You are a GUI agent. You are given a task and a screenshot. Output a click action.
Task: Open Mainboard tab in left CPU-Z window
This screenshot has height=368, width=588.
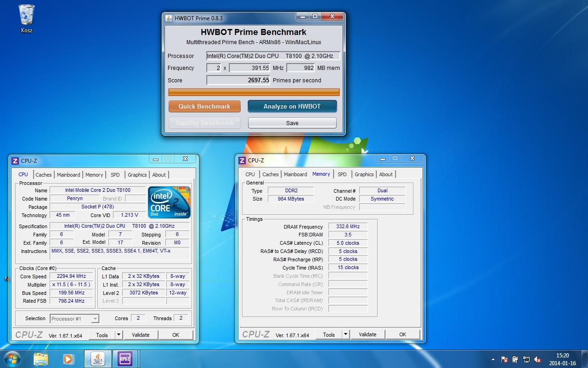[68, 175]
